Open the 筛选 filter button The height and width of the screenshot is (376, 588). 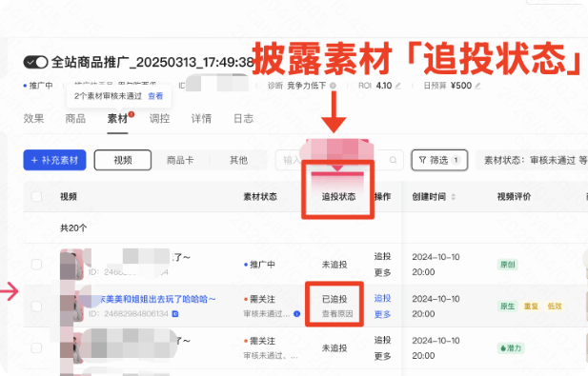(439, 160)
